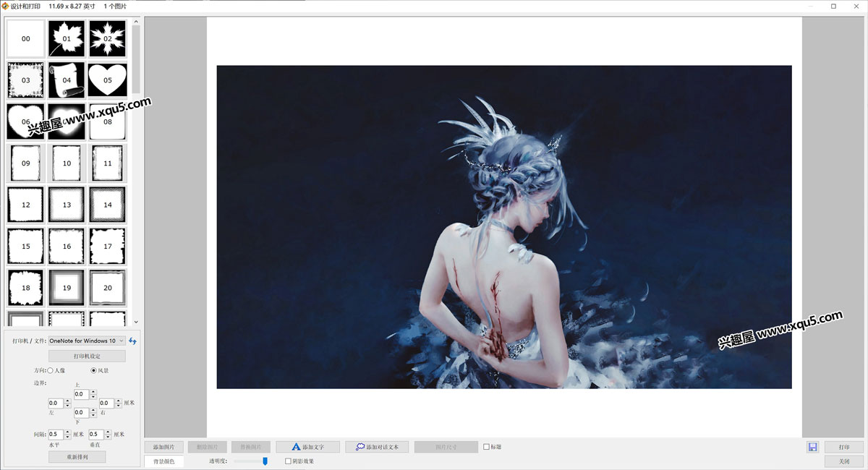Click the horizontal spacing input field
This screenshot has height=470, width=868.
(x=56, y=435)
